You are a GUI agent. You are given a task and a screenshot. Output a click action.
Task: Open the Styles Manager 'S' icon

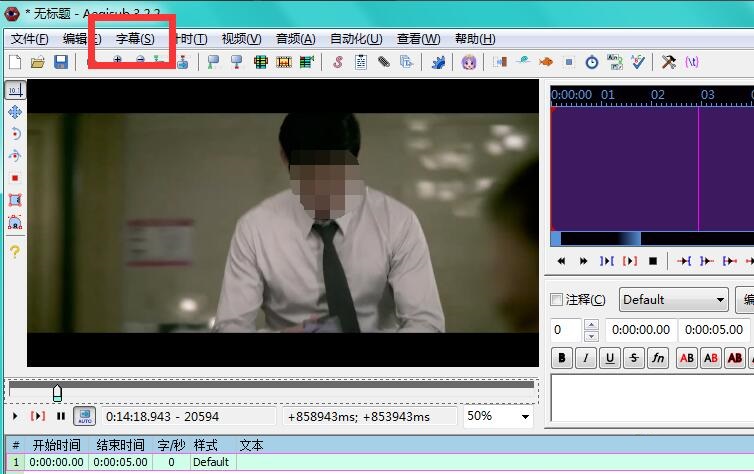338,62
